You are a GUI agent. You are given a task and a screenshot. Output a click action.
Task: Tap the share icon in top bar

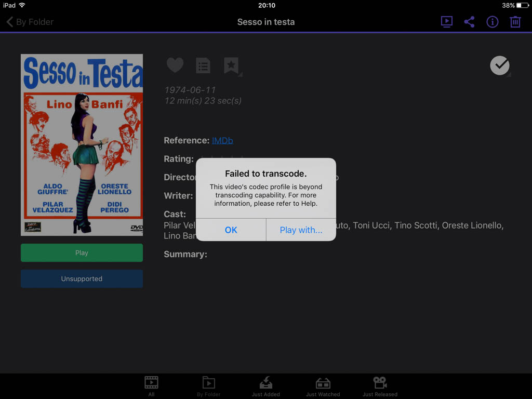469,22
